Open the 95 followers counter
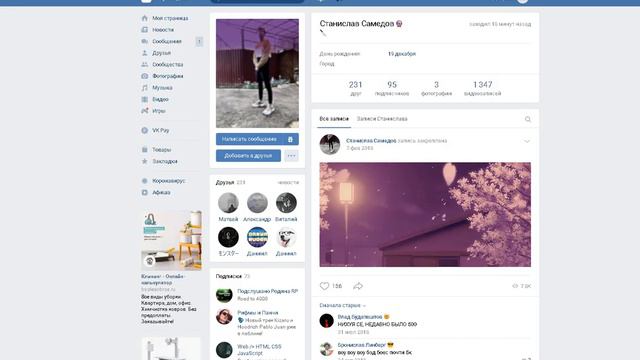640x360 pixels. click(x=392, y=88)
